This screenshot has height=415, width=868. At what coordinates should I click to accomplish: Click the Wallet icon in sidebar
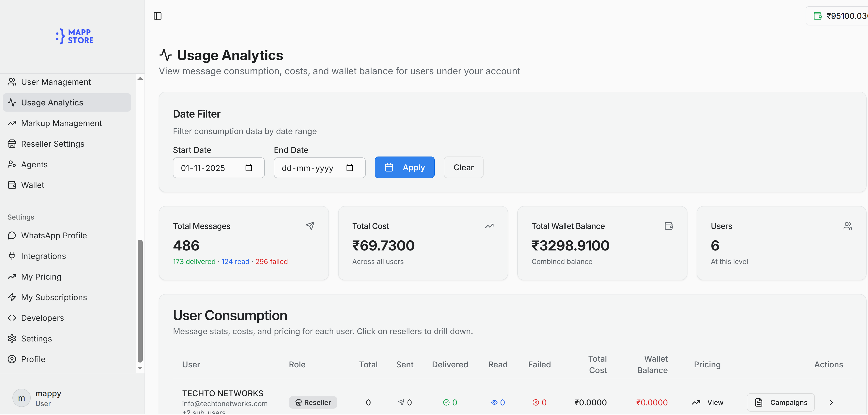[x=12, y=185]
